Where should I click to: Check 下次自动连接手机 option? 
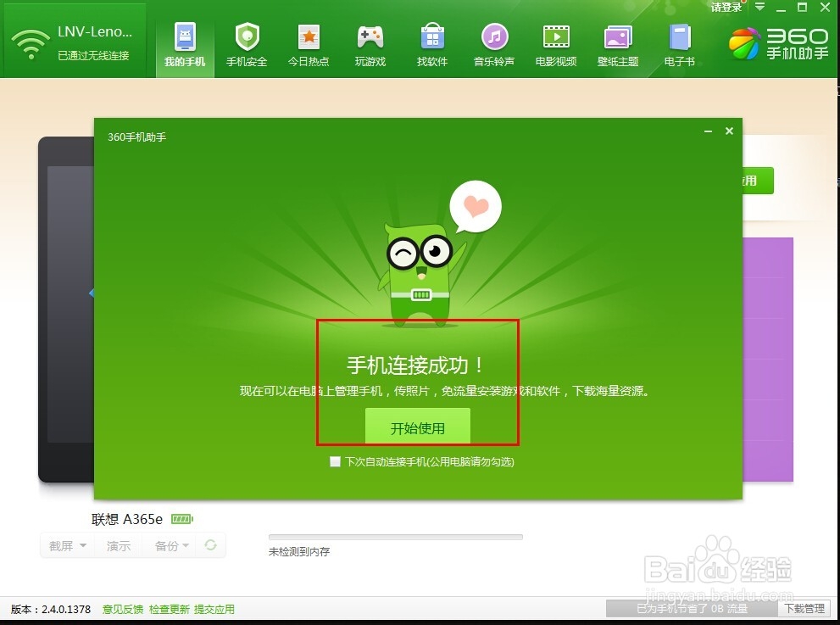pos(335,461)
